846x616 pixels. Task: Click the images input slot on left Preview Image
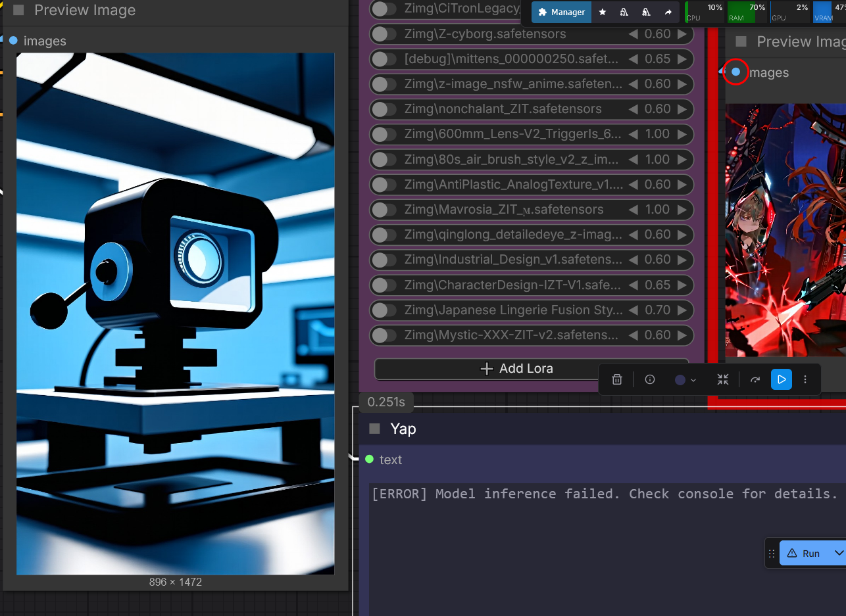pos(13,41)
